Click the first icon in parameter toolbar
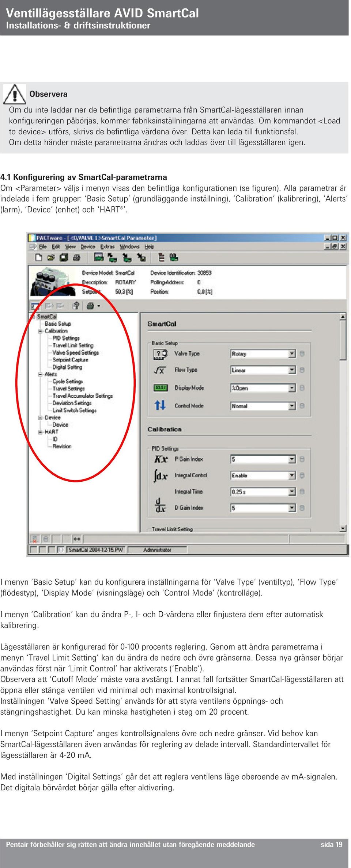 (35, 306)
